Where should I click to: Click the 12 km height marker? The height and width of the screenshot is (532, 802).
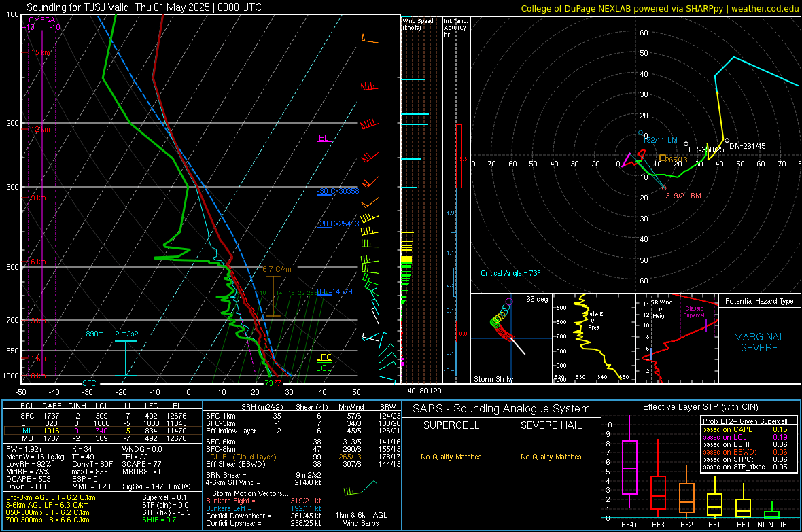(x=40, y=129)
